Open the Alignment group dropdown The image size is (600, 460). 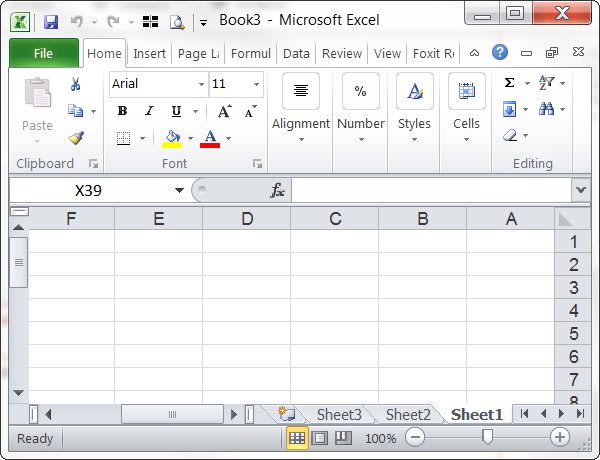click(301, 140)
